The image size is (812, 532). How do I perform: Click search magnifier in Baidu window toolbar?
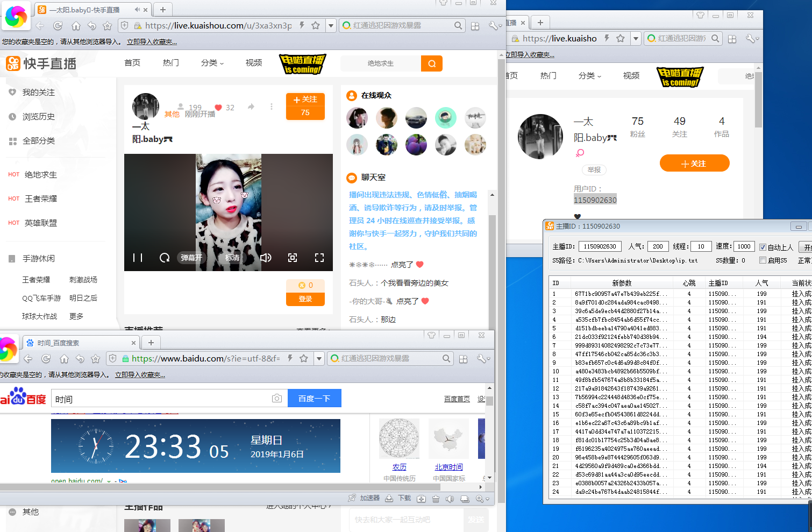coord(446,358)
